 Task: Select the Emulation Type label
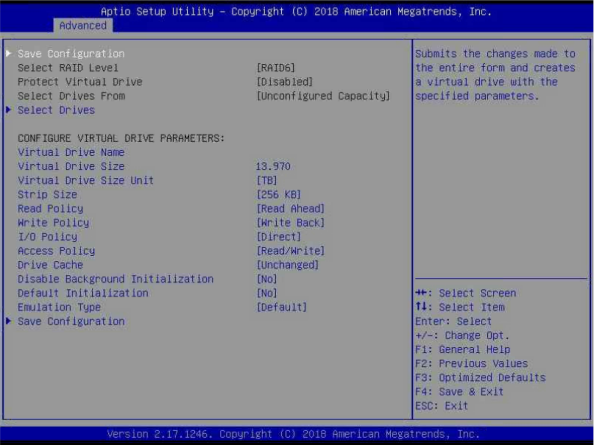point(59,308)
